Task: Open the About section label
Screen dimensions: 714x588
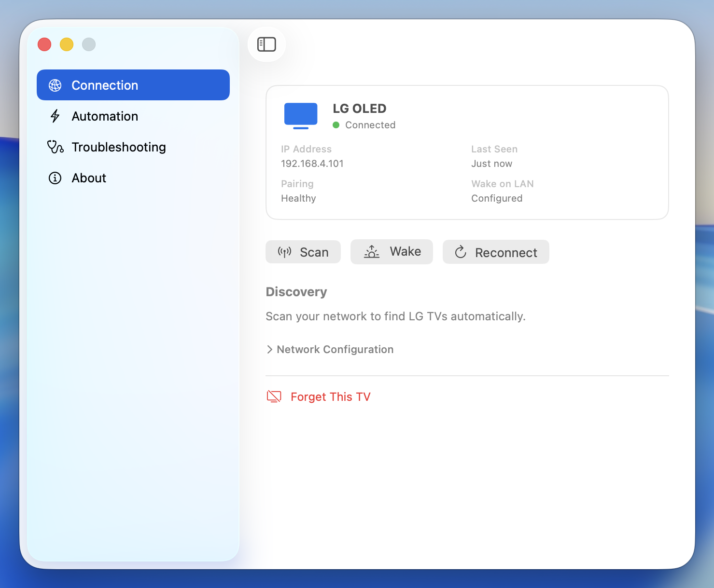Action: click(x=89, y=178)
